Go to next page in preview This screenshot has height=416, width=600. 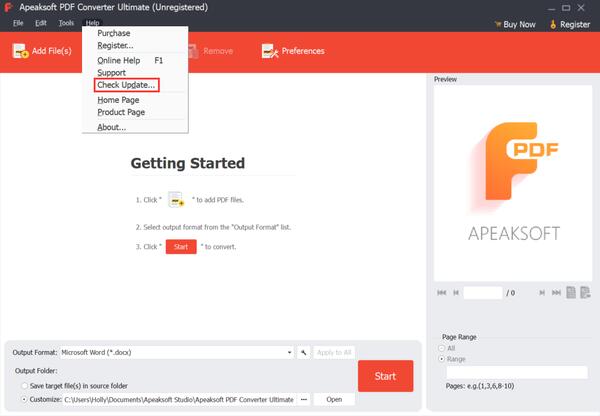tap(542, 293)
